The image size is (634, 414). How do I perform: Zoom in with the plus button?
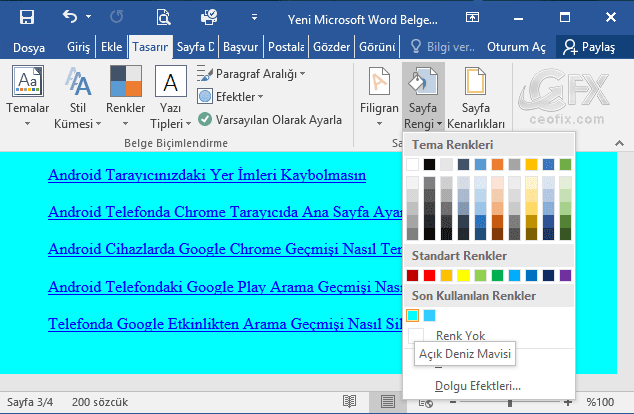pyautogui.click(x=568, y=402)
